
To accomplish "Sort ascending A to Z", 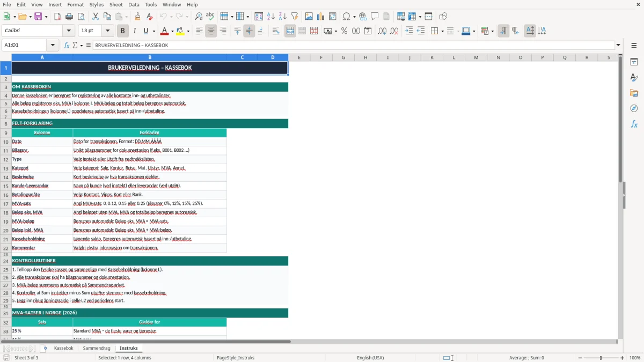I will [x=271, y=17].
